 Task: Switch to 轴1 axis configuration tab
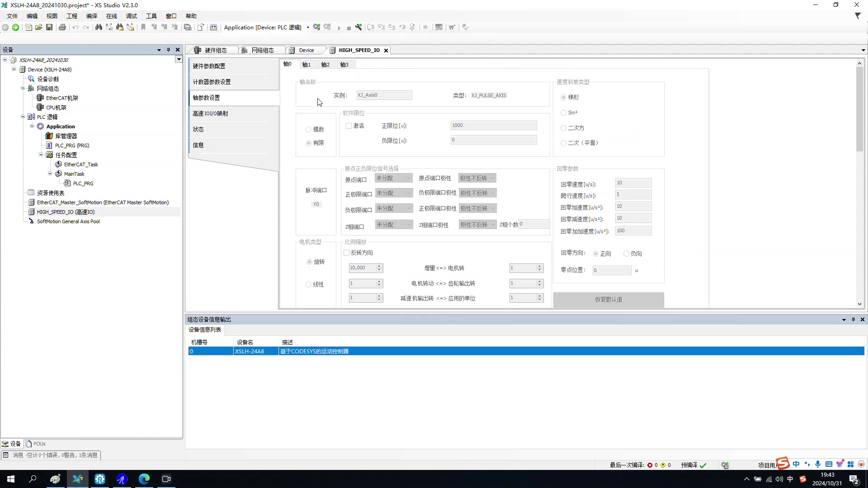click(x=306, y=64)
